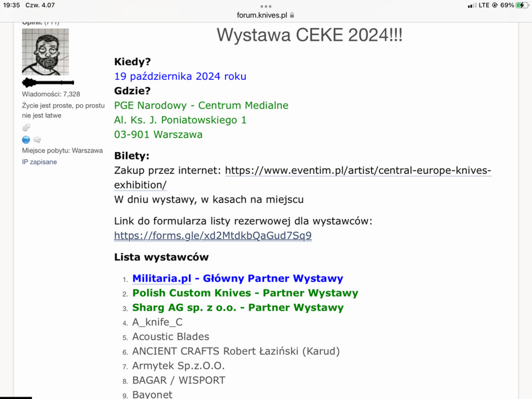Open the 'IP zapisane' link
Image resolution: width=532 pixels, height=399 pixels.
click(39, 162)
